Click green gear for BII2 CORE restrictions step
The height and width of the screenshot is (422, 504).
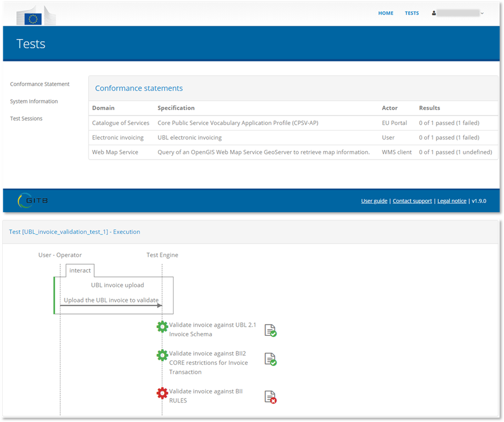click(x=162, y=355)
